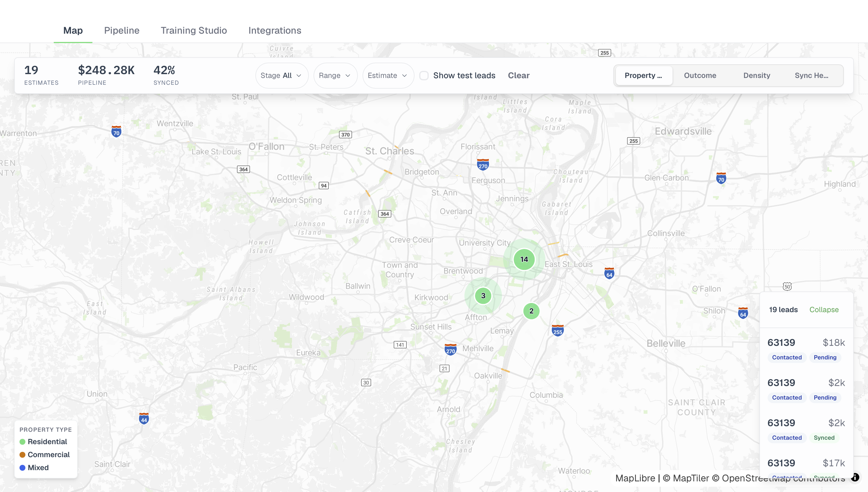This screenshot has width=868, height=492.
Task: Click the Synced badge on the $2k lead
Action: tap(824, 438)
